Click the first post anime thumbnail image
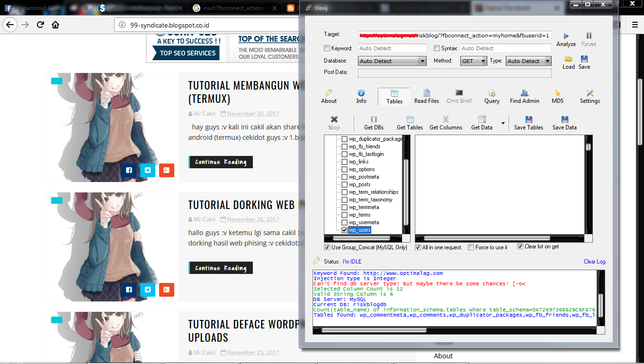Screen dimensions: 644x364 click(x=113, y=127)
